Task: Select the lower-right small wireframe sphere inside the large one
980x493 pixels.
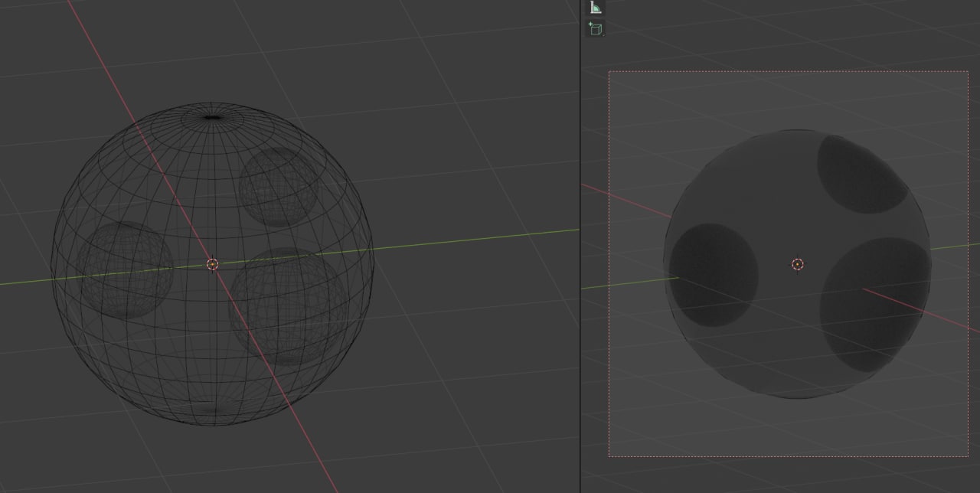Action: coord(288,305)
